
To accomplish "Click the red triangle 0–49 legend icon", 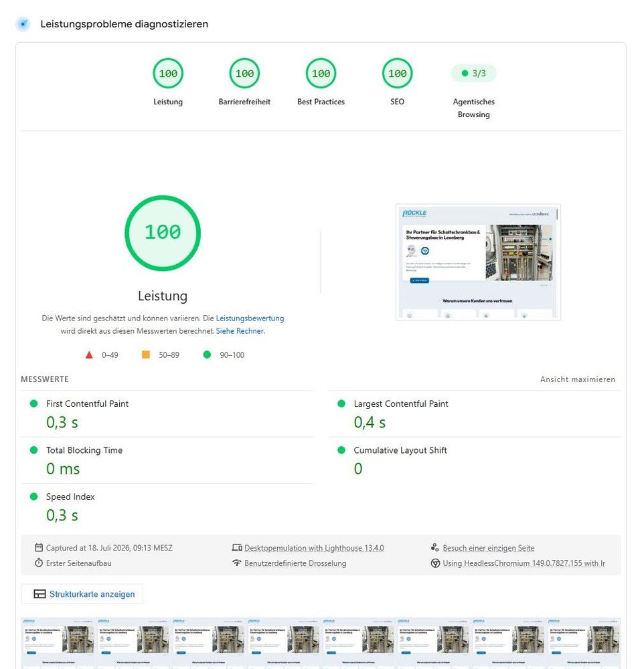I will coord(89,355).
